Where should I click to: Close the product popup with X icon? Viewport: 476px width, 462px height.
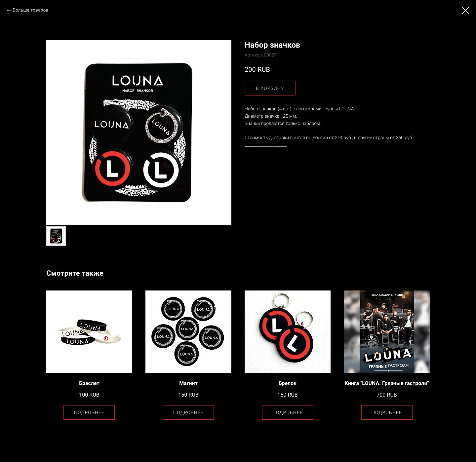pyautogui.click(x=465, y=10)
